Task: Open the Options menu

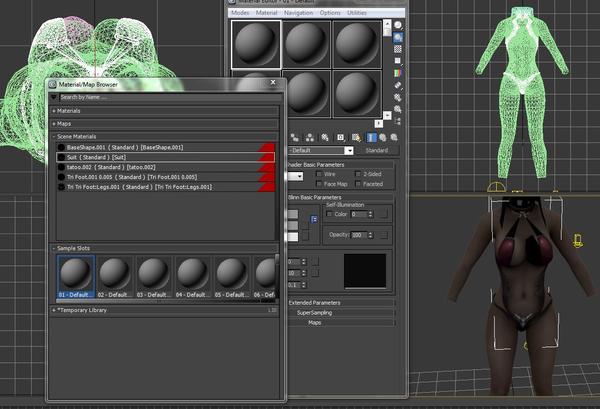Action: pos(330,13)
